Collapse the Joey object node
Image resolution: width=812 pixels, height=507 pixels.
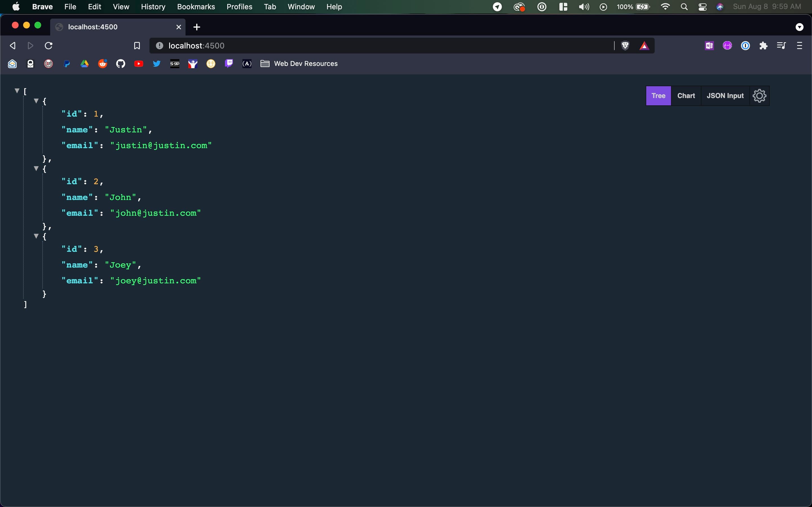pyautogui.click(x=36, y=236)
